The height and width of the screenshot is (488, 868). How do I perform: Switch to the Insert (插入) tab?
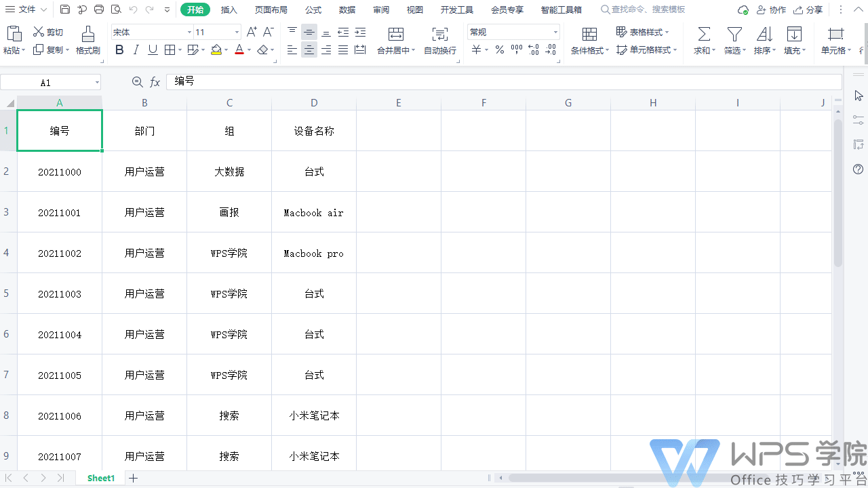coord(229,9)
